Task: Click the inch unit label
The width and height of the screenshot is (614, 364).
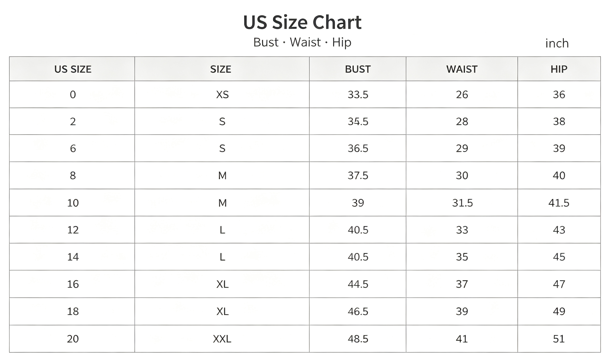Action: click(557, 43)
